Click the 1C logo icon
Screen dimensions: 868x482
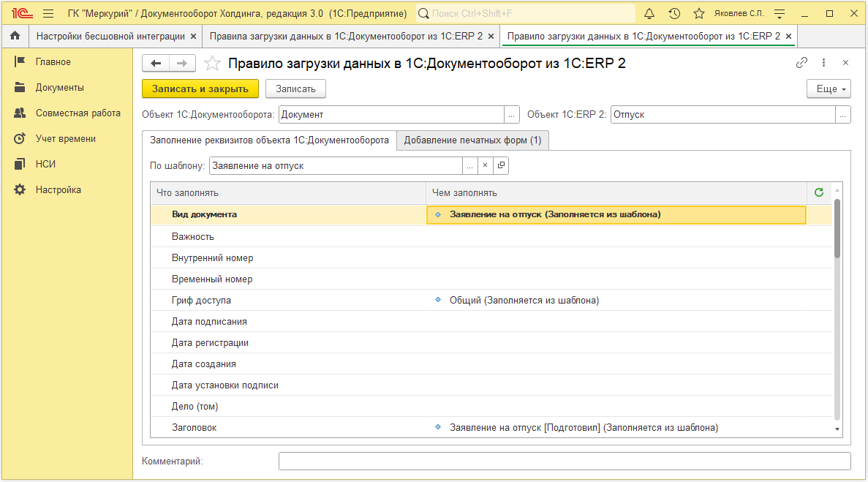[x=22, y=13]
